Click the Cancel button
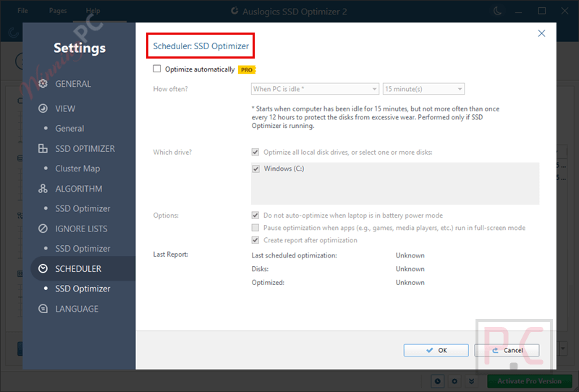579x392 pixels. [x=507, y=350]
